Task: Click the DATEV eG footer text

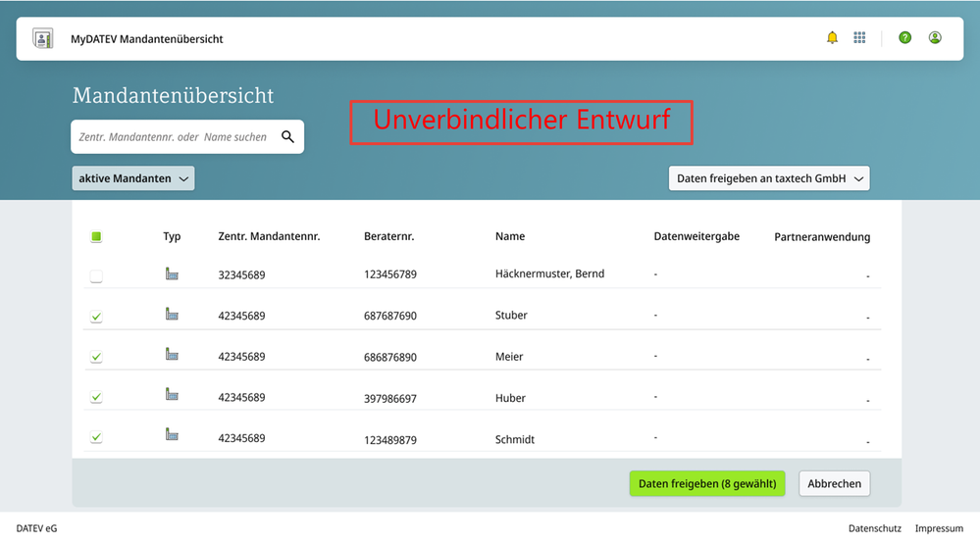Action: [x=36, y=528]
